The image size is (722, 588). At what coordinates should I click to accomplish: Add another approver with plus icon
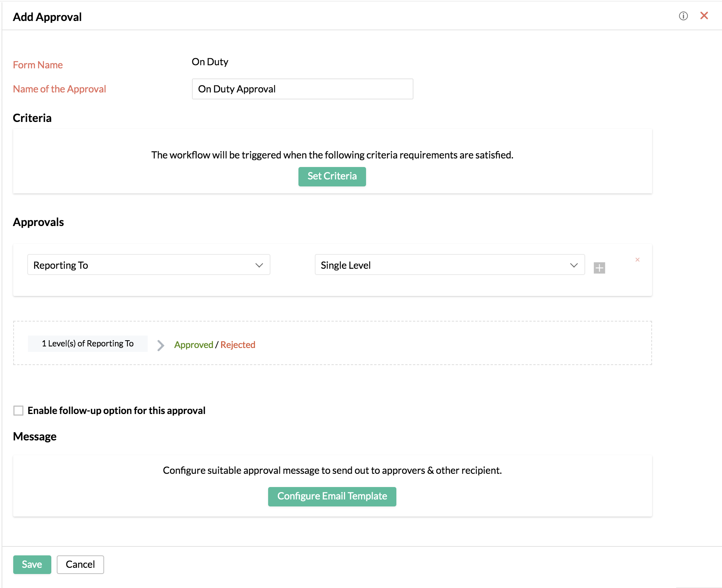[599, 268]
